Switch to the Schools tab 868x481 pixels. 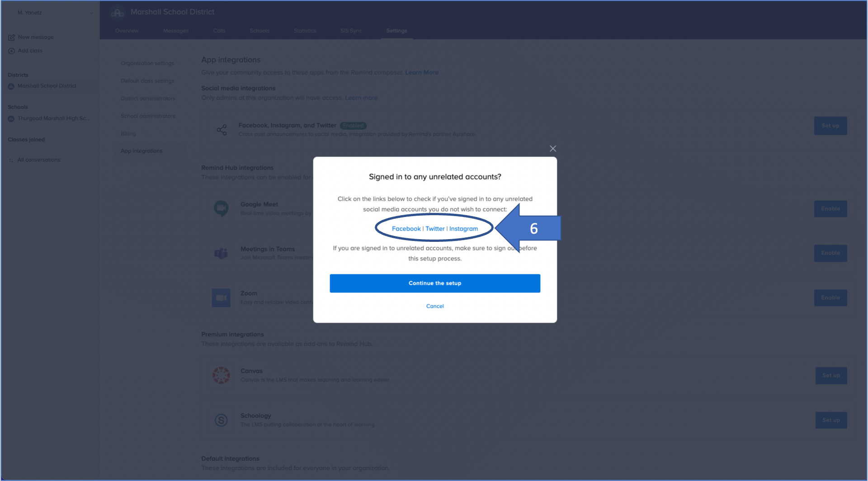[x=259, y=31]
